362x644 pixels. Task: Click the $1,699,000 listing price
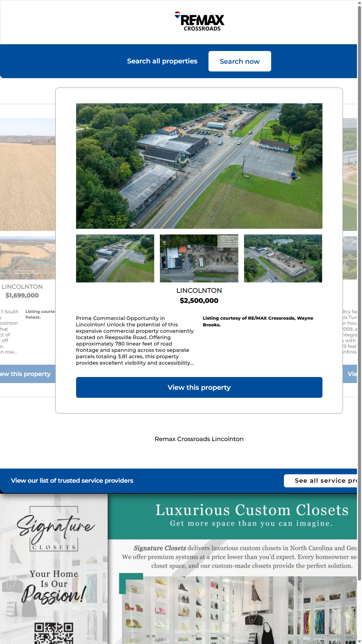point(22,296)
